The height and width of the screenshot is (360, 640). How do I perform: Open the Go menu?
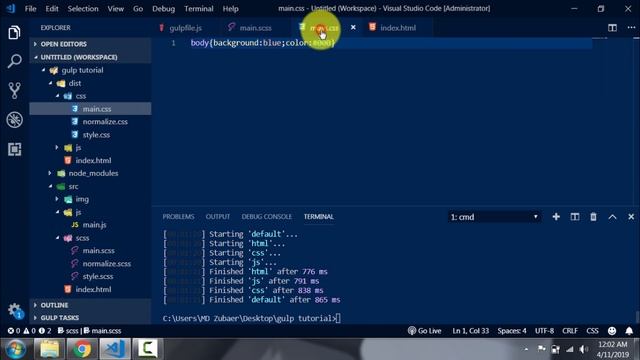point(138,9)
